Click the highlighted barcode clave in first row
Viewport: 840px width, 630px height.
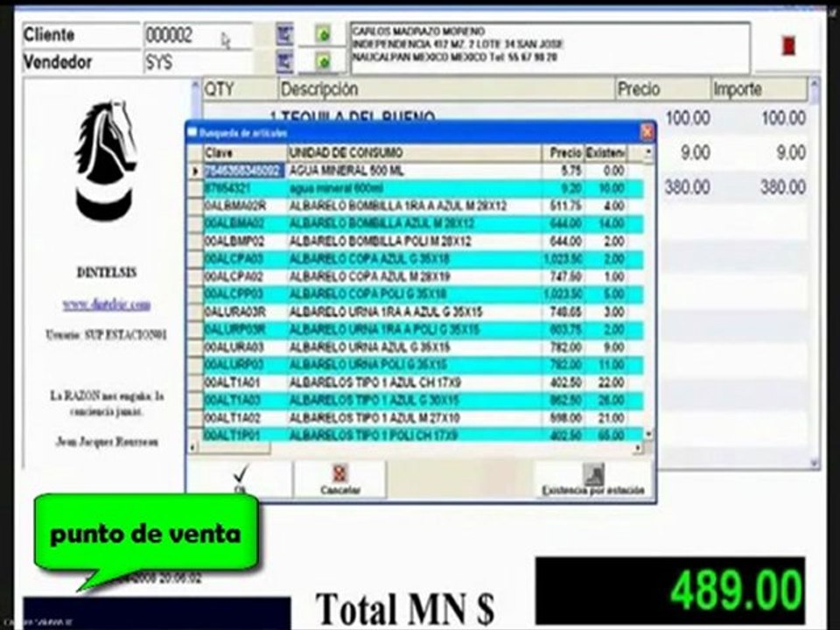pyautogui.click(x=245, y=171)
